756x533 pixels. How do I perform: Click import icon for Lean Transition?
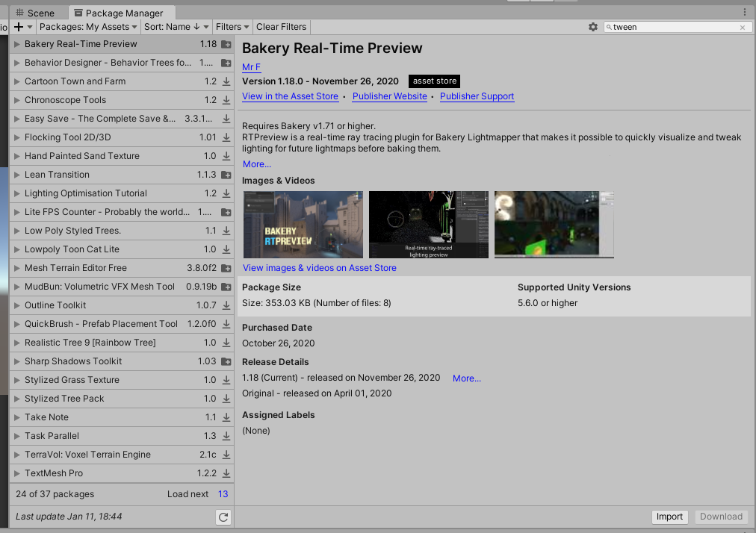click(226, 175)
